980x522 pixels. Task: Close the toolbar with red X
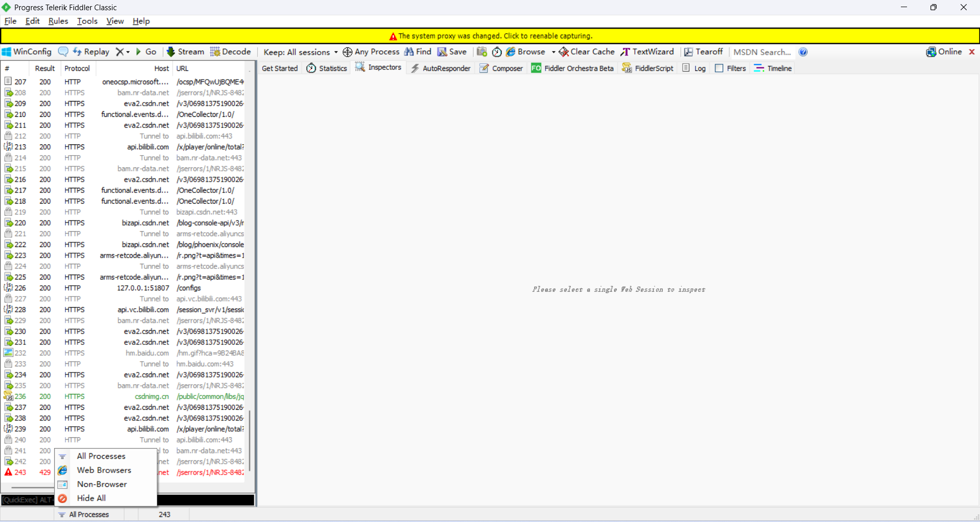click(x=972, y=52)
